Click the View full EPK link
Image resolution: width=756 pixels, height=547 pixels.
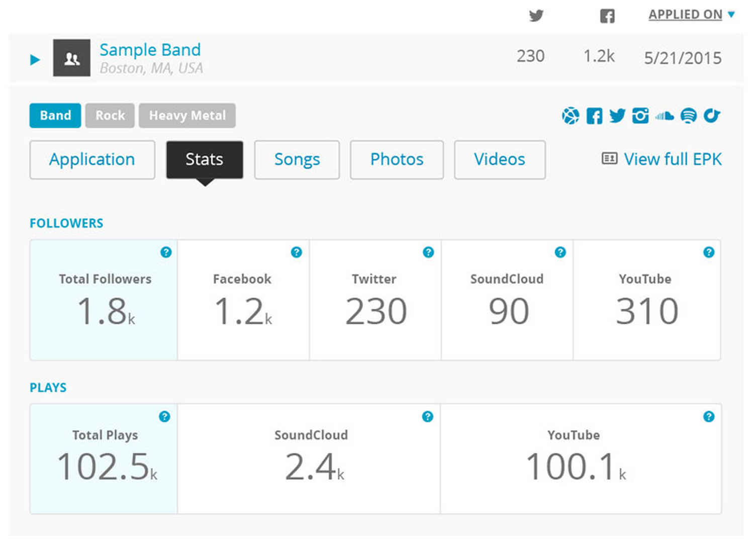[x=662, y=159]
